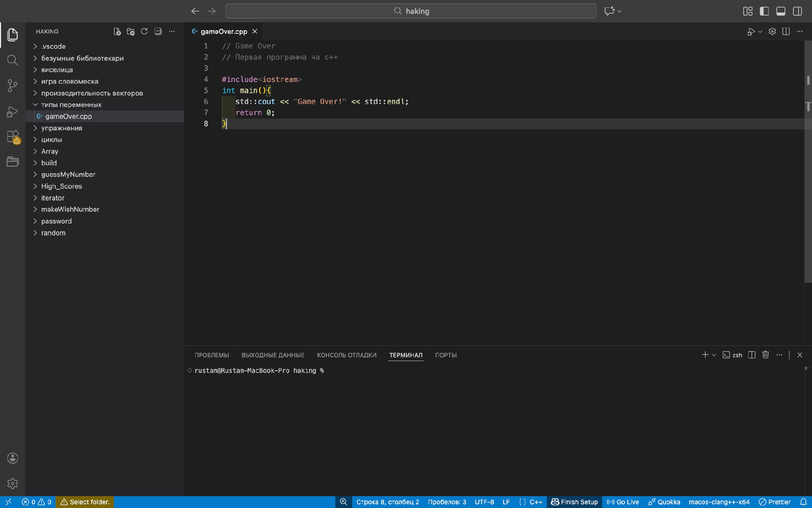Toggle Go Live server in status bar

click(623, 502)
